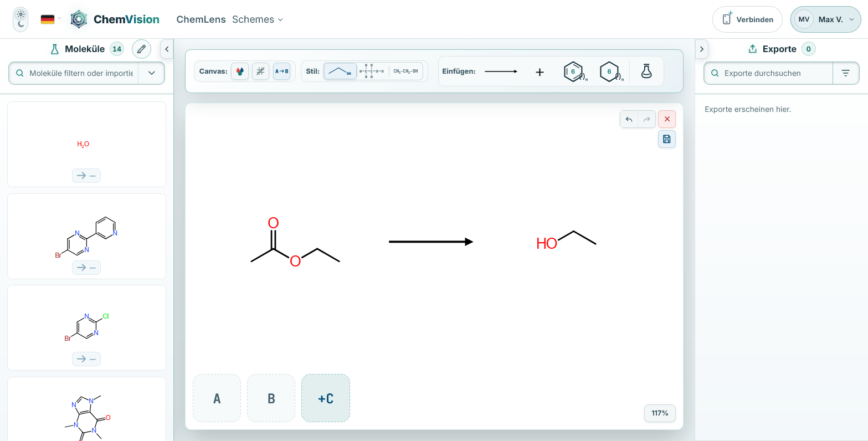The image size is (868, 441).
Task: Click the Moleküle count badge 14
Action: click(117, 49)
